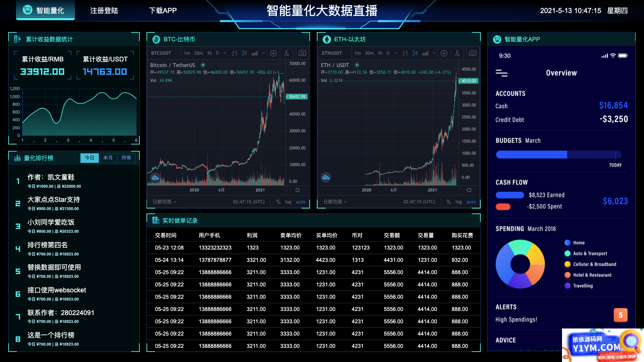The image size is (644, 362).
Task: Open 下载APP navigation item
Action: [163, 10]
